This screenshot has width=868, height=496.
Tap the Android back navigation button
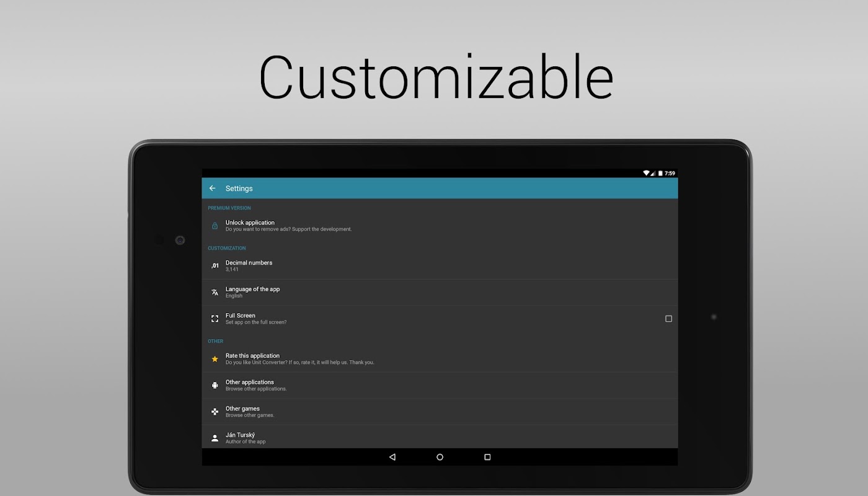coord(392,457)
